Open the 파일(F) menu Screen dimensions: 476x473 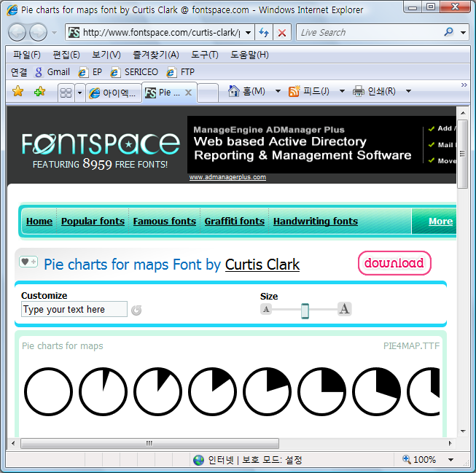tap(27, 55)
